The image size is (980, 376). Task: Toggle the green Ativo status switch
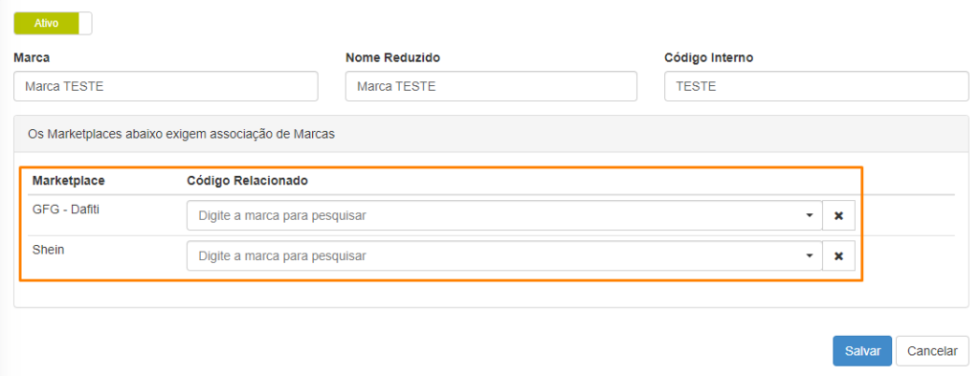(x=53, y=23)
